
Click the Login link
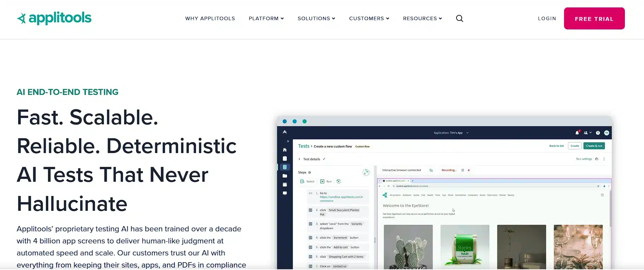pos(547,18)
